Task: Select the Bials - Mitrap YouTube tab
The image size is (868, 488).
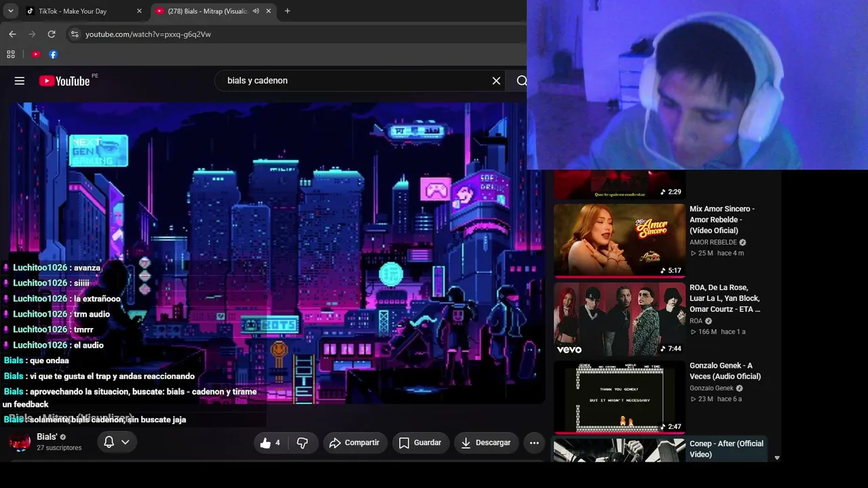Action: coord(213,11)
